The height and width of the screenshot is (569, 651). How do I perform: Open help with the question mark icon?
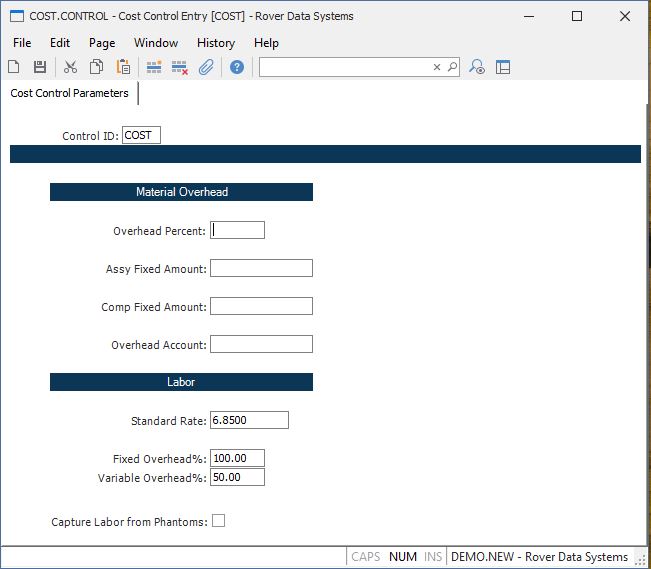click(237, 67)
